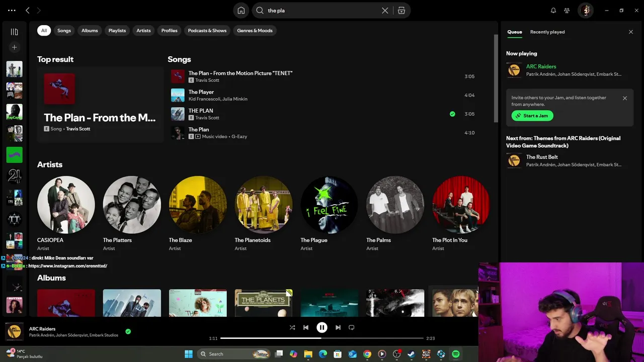Go to Spotify Home
Viewport: 644px width, 362px height.
[x=241, y=11]
